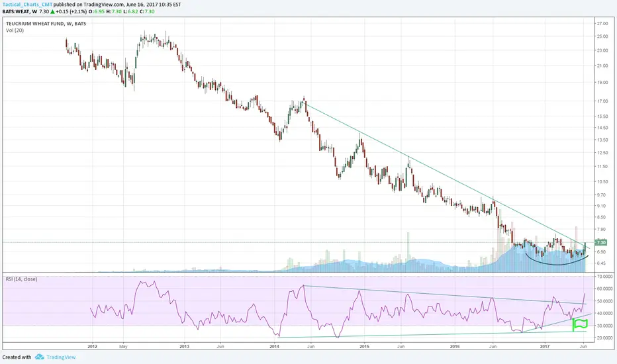Click the 2012 time axis label
This screenshot has width=617, height=364.
click(93, 347)
